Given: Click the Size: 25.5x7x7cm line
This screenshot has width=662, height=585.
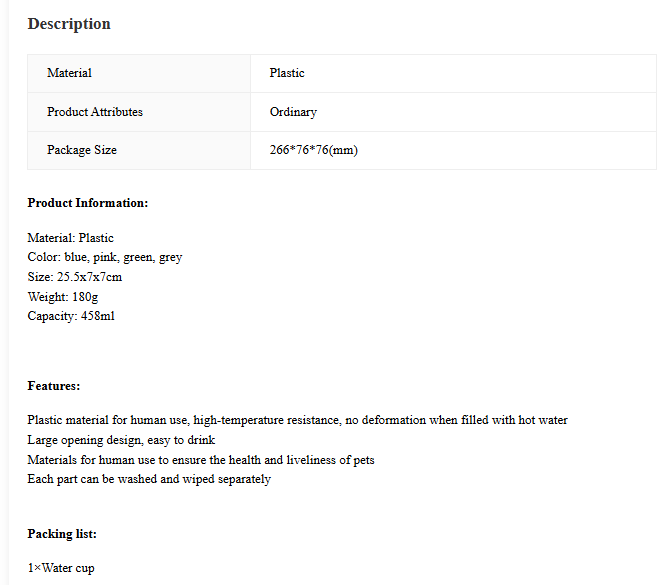Looking at the screenshot, I should (75, 277).
